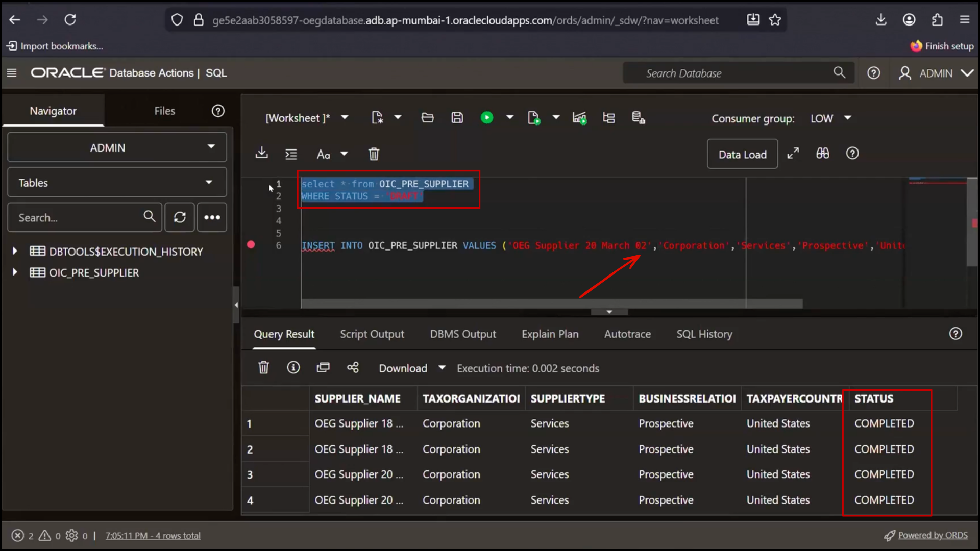Expand the editor to fullscreen
This screenshot has width=980, height=551.
pos(793,154)
